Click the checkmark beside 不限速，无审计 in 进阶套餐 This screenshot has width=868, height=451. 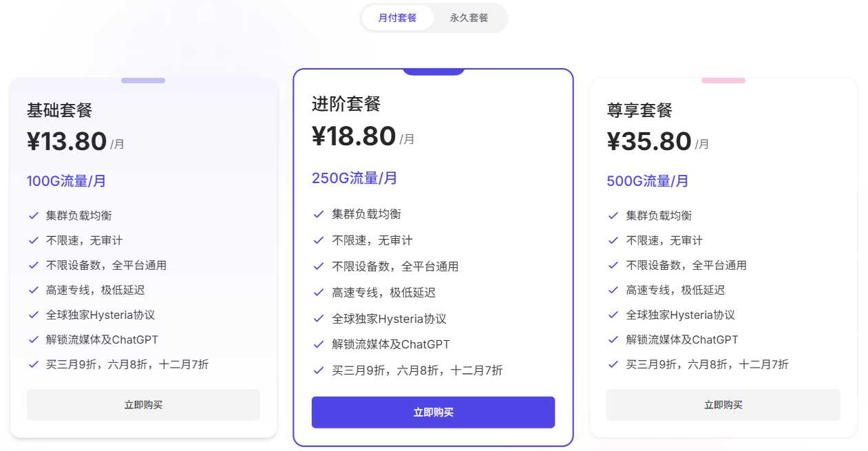coord(318,240)
